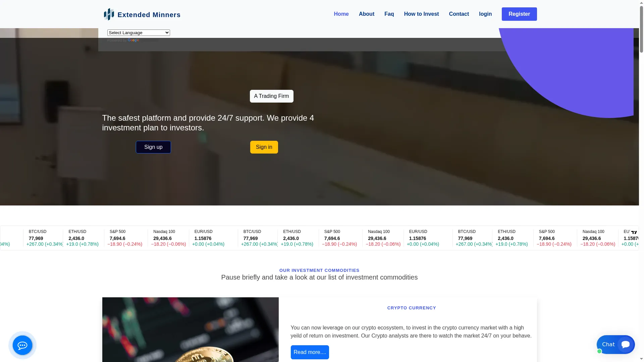Open the Chat widget speech bubble
This screenshot has height=362, width=644.
616,345
